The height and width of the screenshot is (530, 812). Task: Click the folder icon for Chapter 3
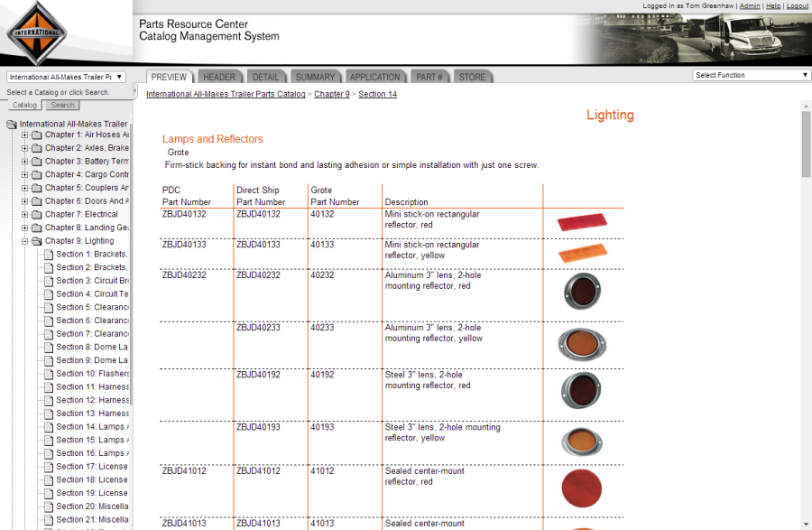[x=37, y=162]
